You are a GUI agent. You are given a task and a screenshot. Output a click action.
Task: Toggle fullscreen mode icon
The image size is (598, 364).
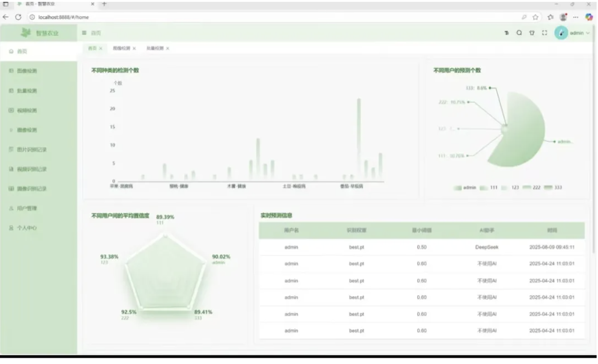click(x=544, y=33)
